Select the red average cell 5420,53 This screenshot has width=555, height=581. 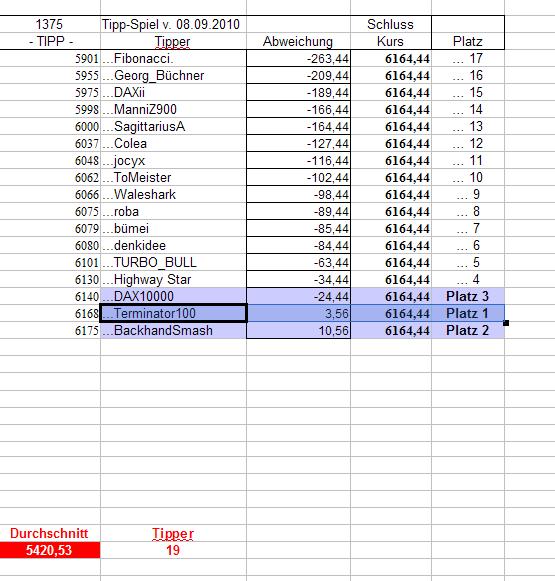[x=50, y=550]
